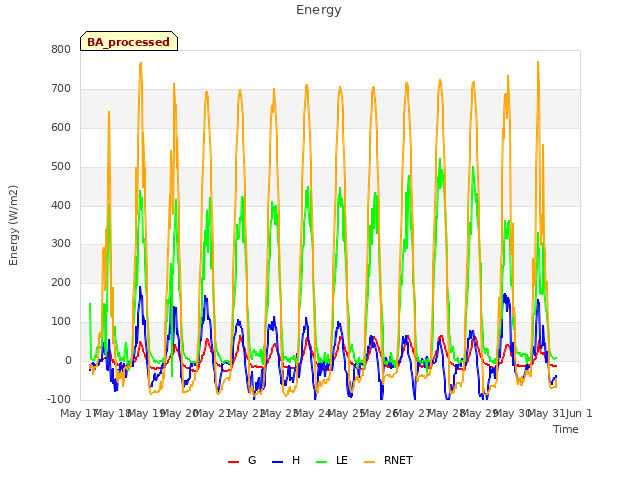This screenshot has height=480, width=640.
Task: Click the May 21 x-axis tick label
Action: [212, 413]
